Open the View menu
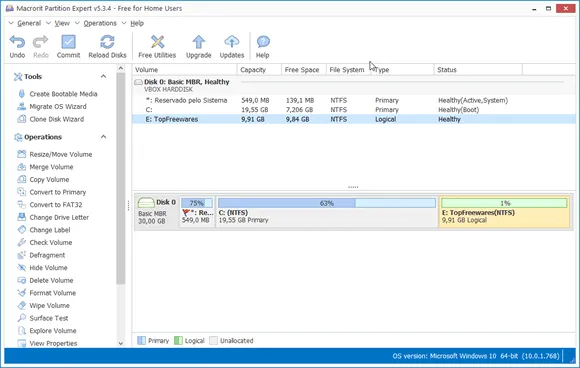The width and height of the screenshot is (580, 368). point(62,23)
